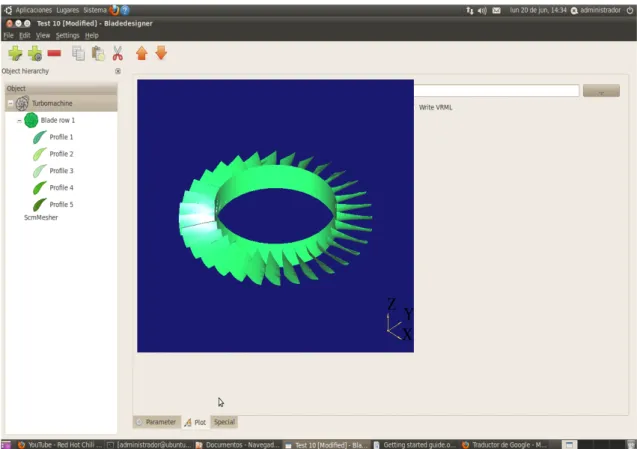Select the Profile 1 entry

pos(61,137)
